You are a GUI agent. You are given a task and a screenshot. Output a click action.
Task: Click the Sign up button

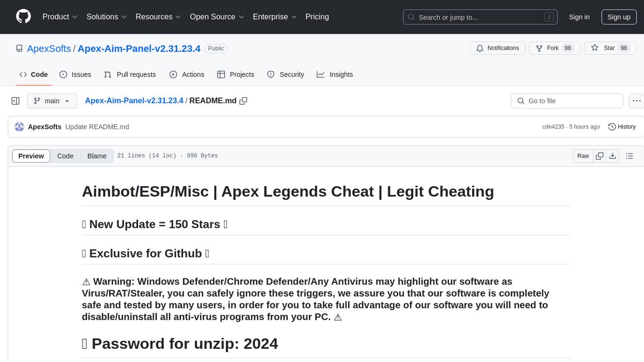(619, 17)
